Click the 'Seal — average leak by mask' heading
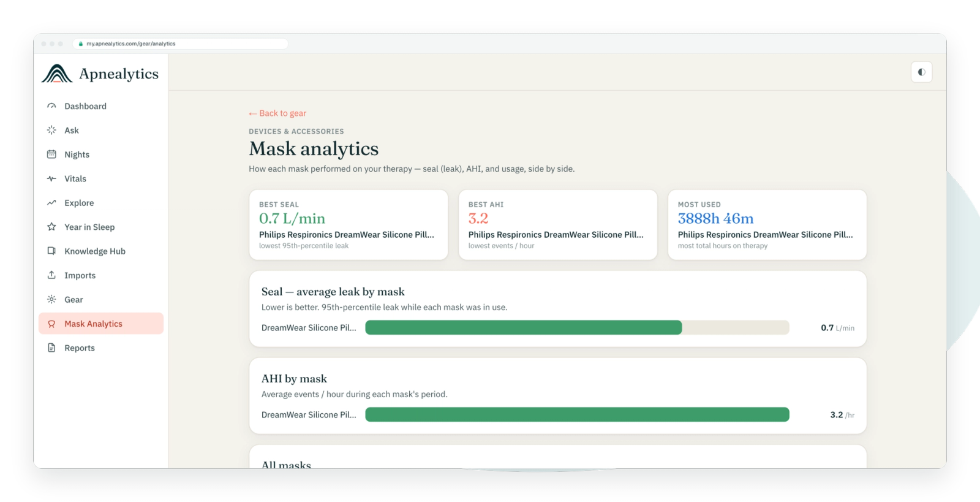Viewport: 980px width, 502px height. click(333, 292)
